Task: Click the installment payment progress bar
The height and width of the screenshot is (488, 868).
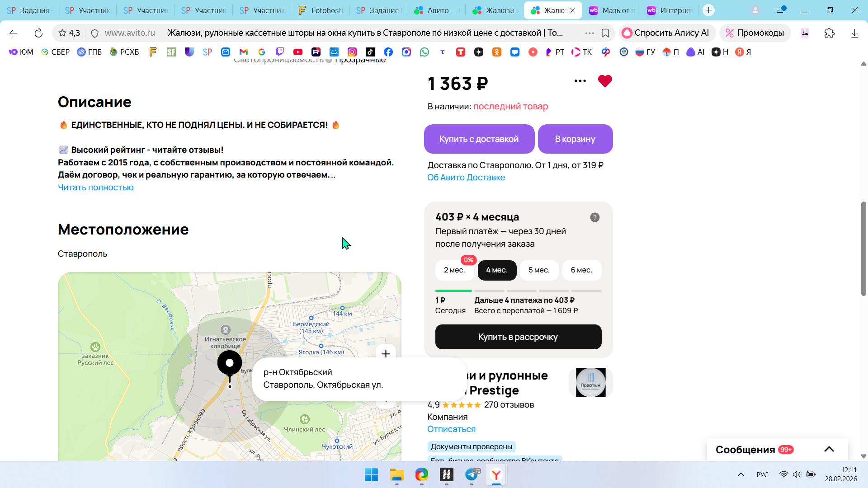Action: pos(518,291)
